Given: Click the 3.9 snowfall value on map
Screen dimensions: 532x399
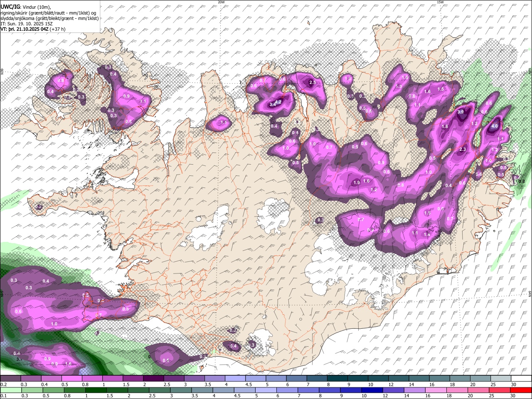Looking at the screenshot, I should (461, 112).
